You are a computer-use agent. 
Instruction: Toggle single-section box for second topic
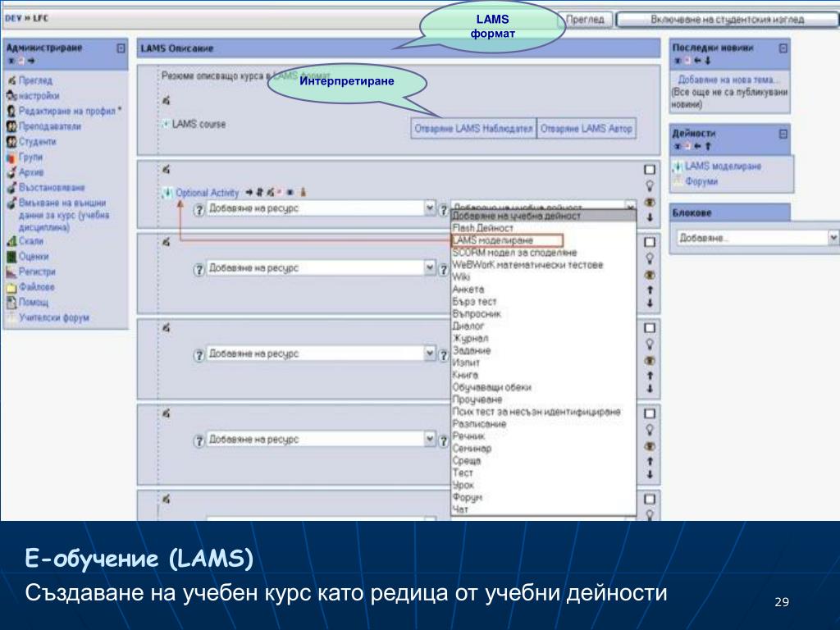click(650, 242)
